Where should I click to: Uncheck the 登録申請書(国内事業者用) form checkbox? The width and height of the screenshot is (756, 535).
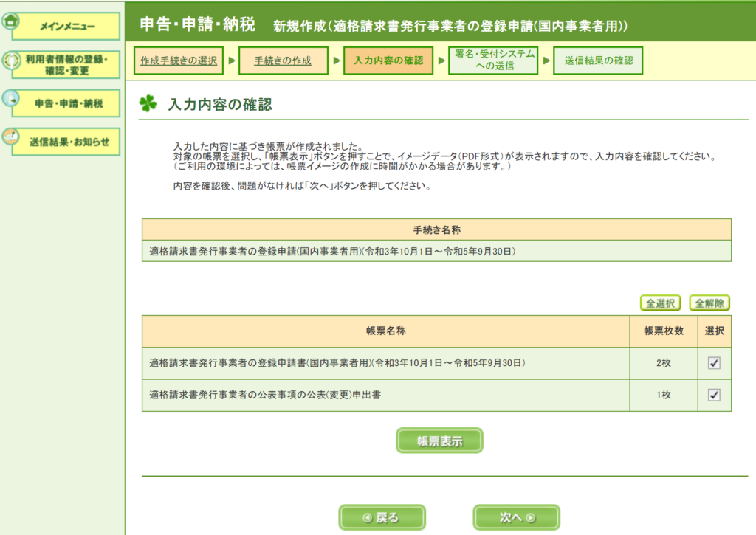(x=713, y=363)
